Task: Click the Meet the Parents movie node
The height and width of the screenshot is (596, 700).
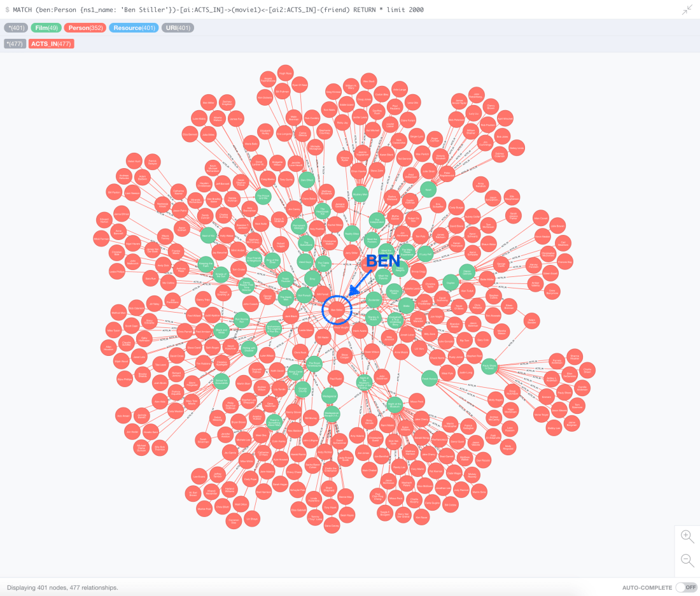Action: click(382, 278)
